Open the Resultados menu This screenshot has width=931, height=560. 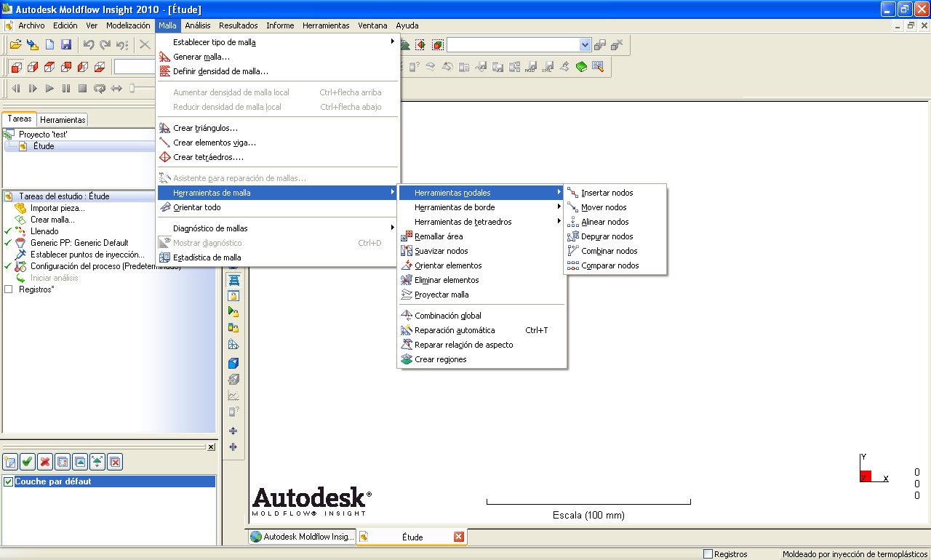(x=239, y=25)
